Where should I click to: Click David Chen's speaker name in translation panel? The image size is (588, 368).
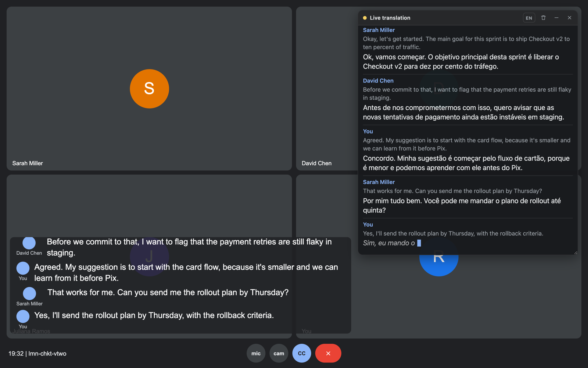378,81
